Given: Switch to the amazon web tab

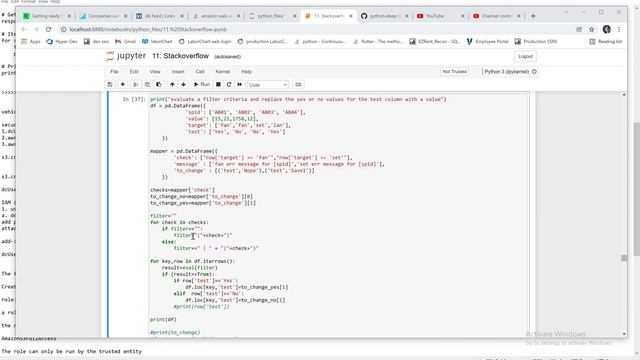Looking at the screenshot, I should pyautogui.click(x=216, y=16).
